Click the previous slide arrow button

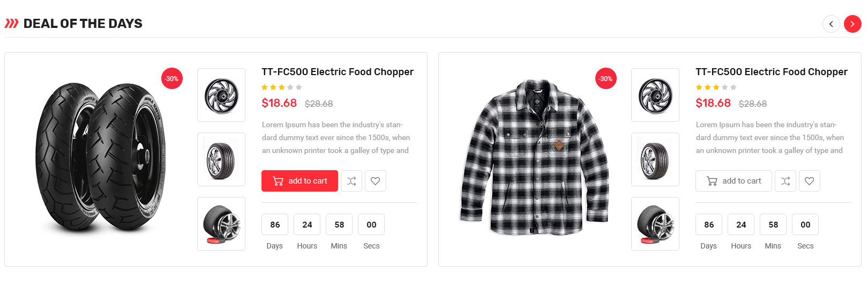coord(831,24)
